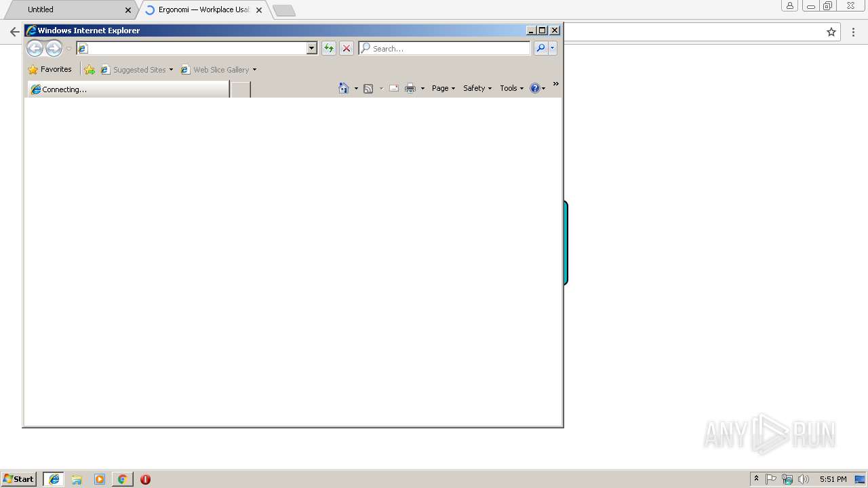Click Chrome back arrow
Screen dimensions: 868x488
(x=14, y=32)
